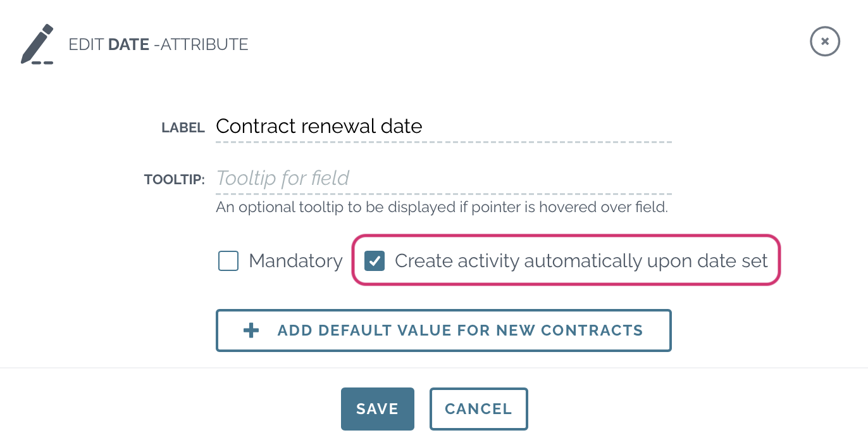868x447 pixels.
Task: Click the plus icon on Add Default Value
Action: pyautogui.click(x=251, y=331)
